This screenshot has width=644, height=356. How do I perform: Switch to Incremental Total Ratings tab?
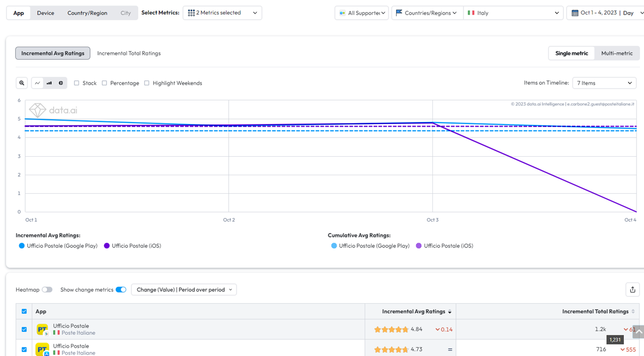pos(129,53)
